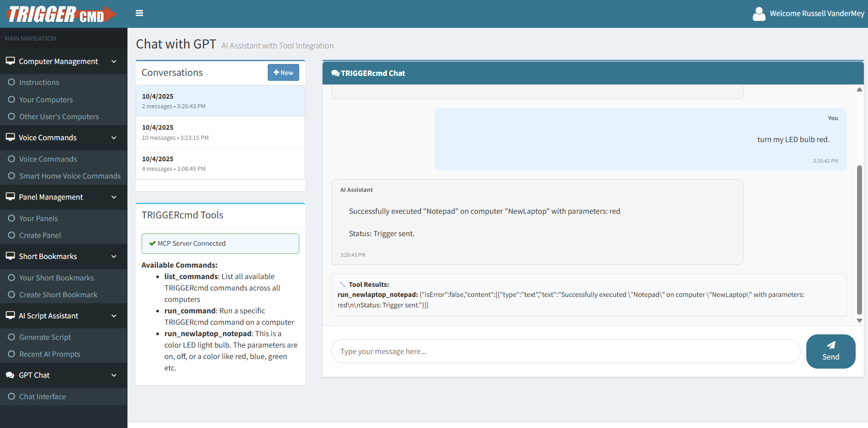Click the Voice Commands monitor icon

coord(10,137)
